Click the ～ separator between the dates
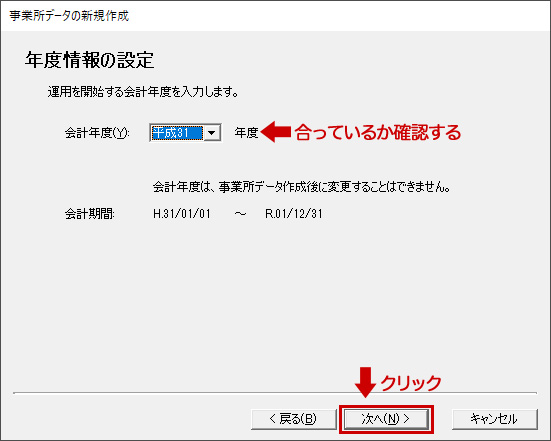This screenshot has width=551, height=441. click(x=240, y=214)
